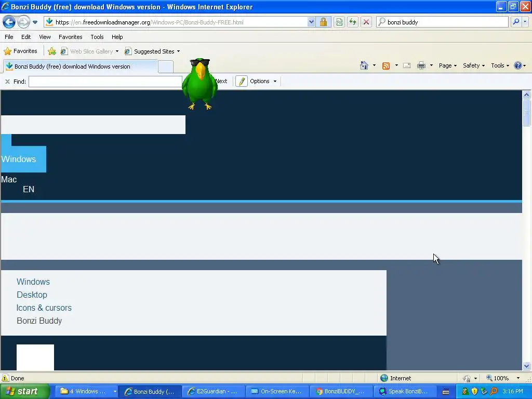Screen dimensions: 532x399
Task: Click the Bonzi Buddy breadcrumb text
Action: pyautogui.click(x=39, y=321)
